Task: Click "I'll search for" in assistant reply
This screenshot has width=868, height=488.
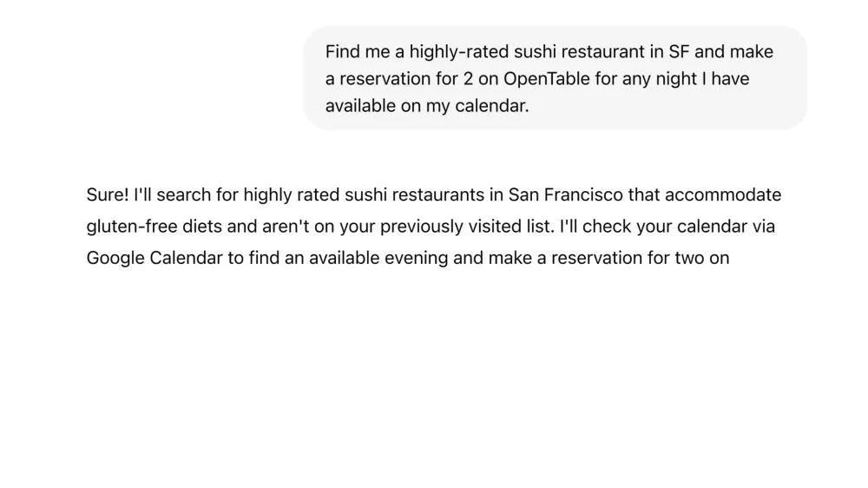Action: pyautogui.click(x=186, y=195)
